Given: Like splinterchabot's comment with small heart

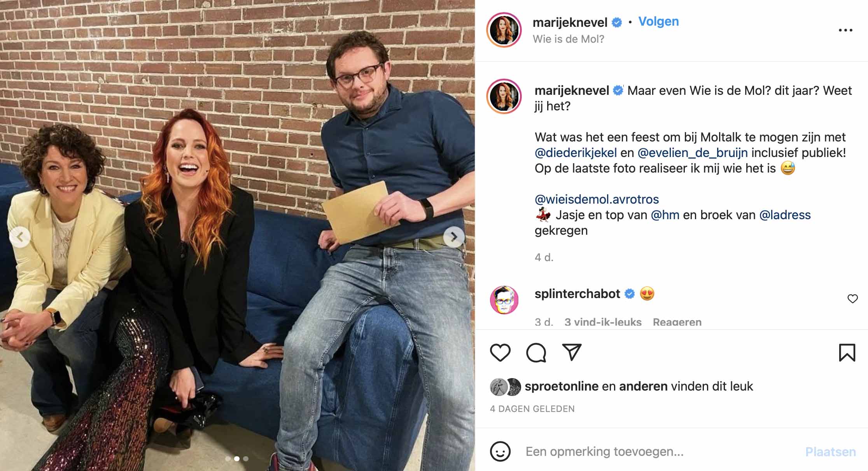Looking at the screenshot, I should point(852,298).
